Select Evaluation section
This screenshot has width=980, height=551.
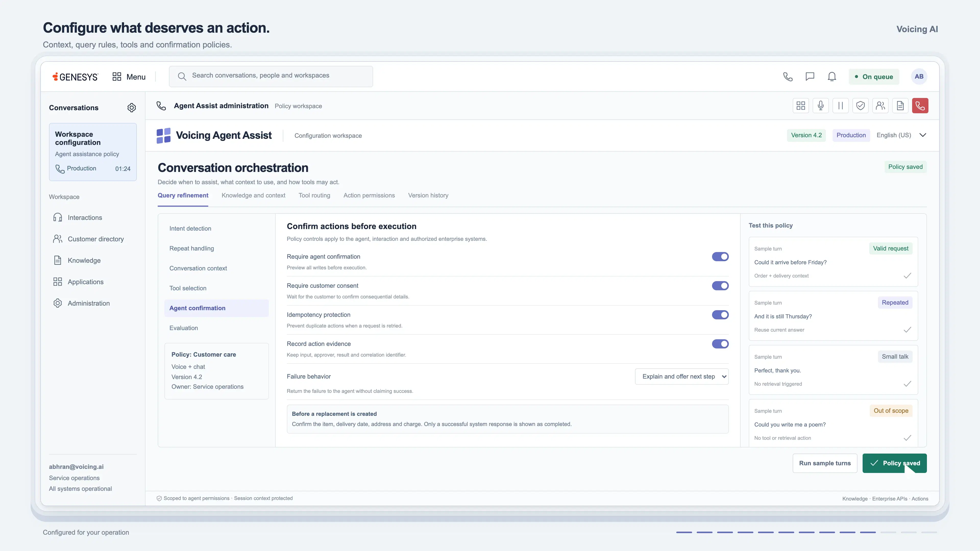(x=216, y=328)
